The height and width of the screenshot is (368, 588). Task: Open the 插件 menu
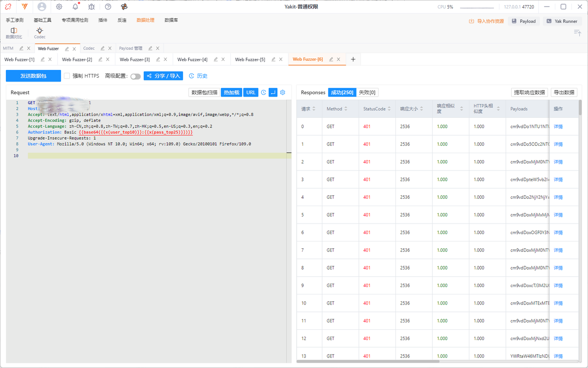tap(103, 20)
